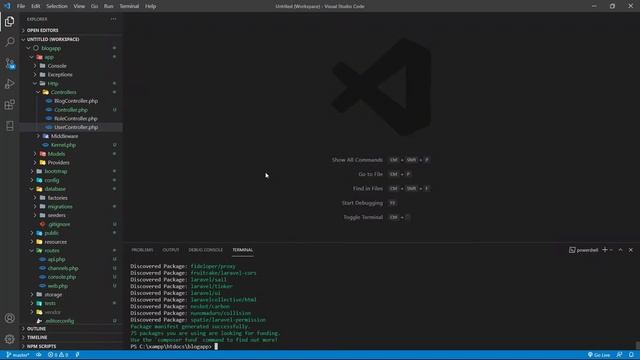Click the terminal scrollbar thumb
Viewport: 640px width, 360px height.
637,346
